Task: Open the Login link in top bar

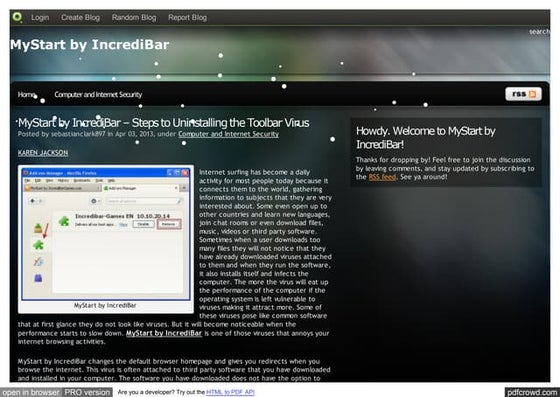Action: (x=40, y=17)
